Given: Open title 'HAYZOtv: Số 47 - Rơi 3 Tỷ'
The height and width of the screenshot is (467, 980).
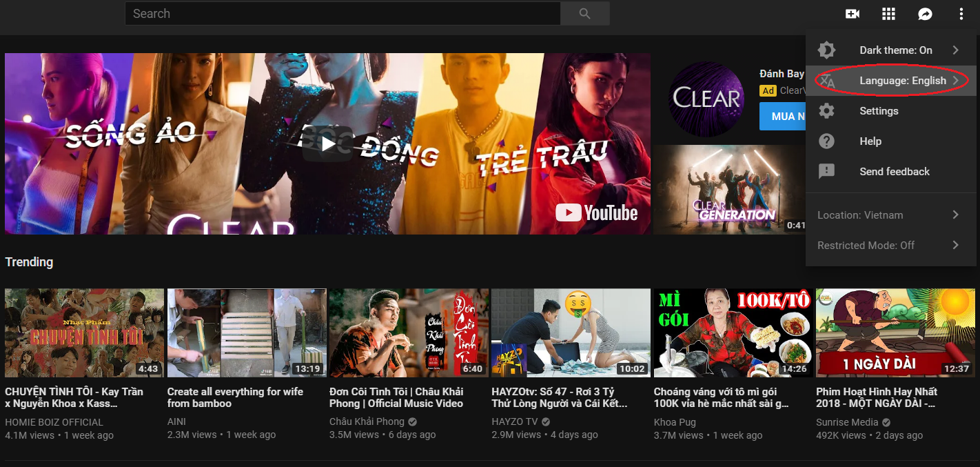Looking at the screenshot, I should [x=560, y=397].
